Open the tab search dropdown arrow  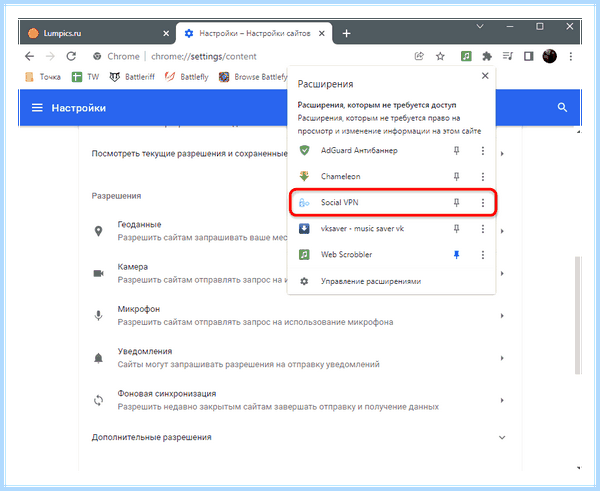[x=480, y=26]
